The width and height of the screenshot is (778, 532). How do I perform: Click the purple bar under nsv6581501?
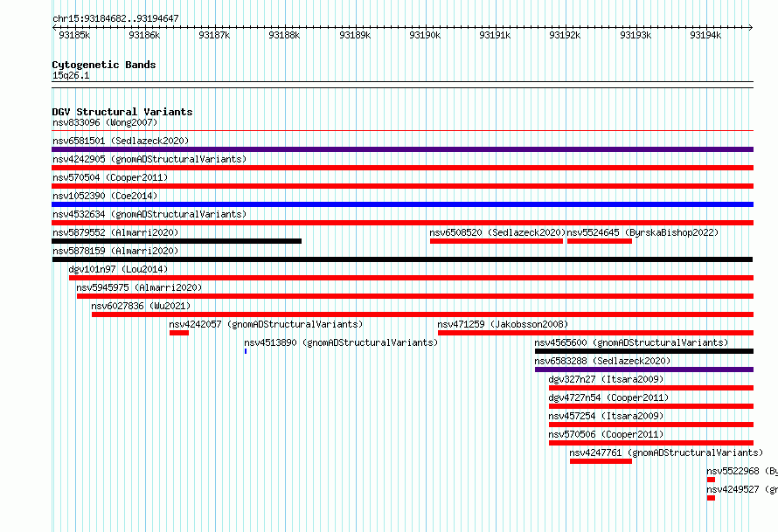(x=402, y=149)
